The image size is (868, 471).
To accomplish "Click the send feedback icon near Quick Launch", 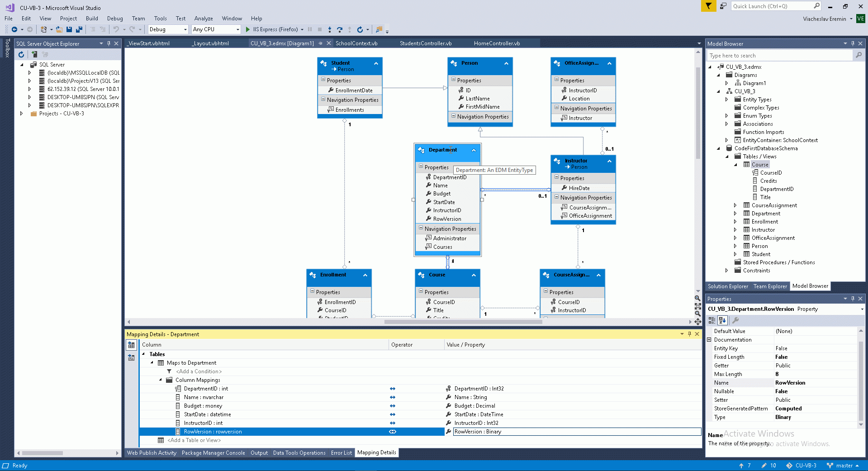I will tap(723, 6).
